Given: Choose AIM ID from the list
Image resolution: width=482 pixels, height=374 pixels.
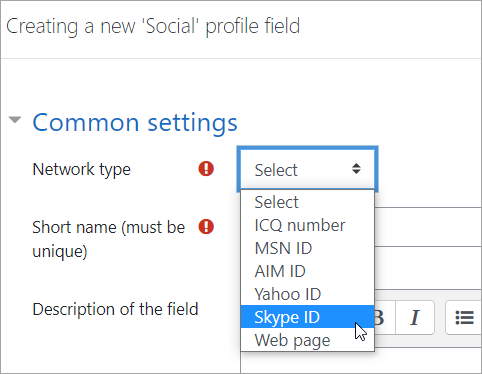Looking at the screenshot, I should click(307, 271).
